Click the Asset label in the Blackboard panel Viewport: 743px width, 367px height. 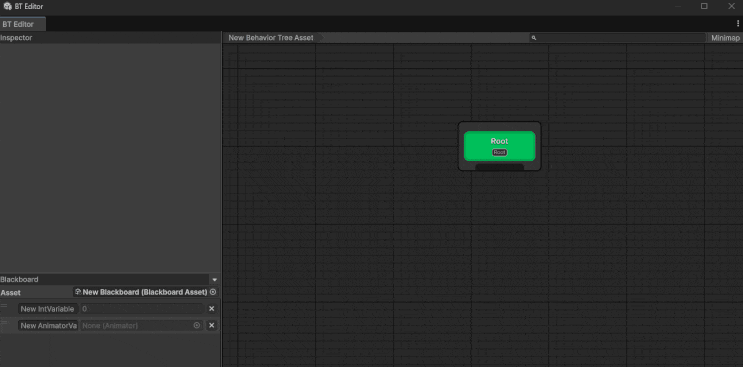[x=10, y=293]
